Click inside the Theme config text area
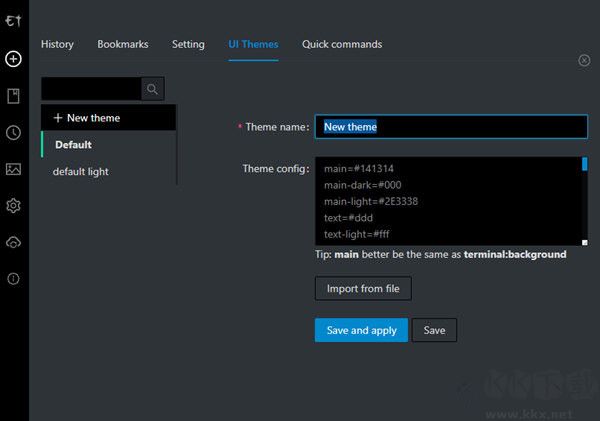 (x=445, y=201)
